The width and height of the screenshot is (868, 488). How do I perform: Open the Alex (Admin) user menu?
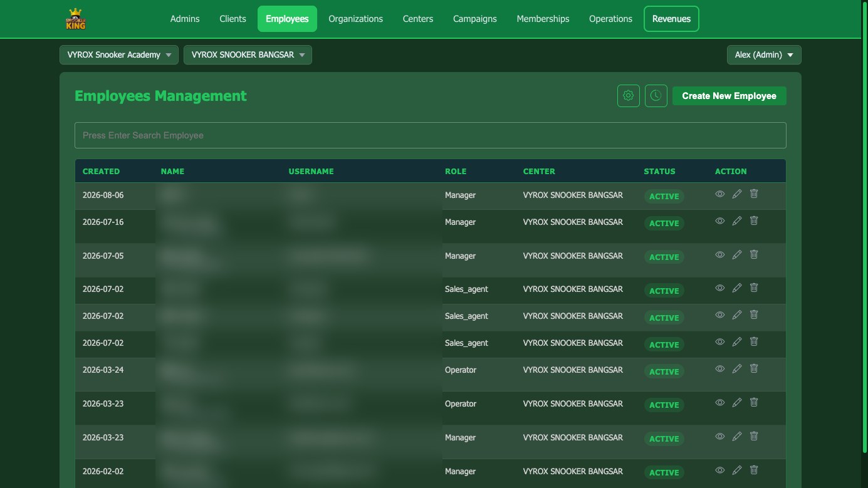click(764, 55)
